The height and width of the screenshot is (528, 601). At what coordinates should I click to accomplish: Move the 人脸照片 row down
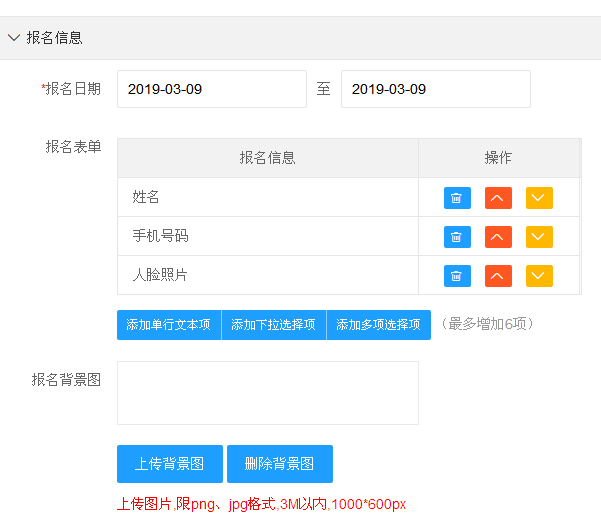539,276
